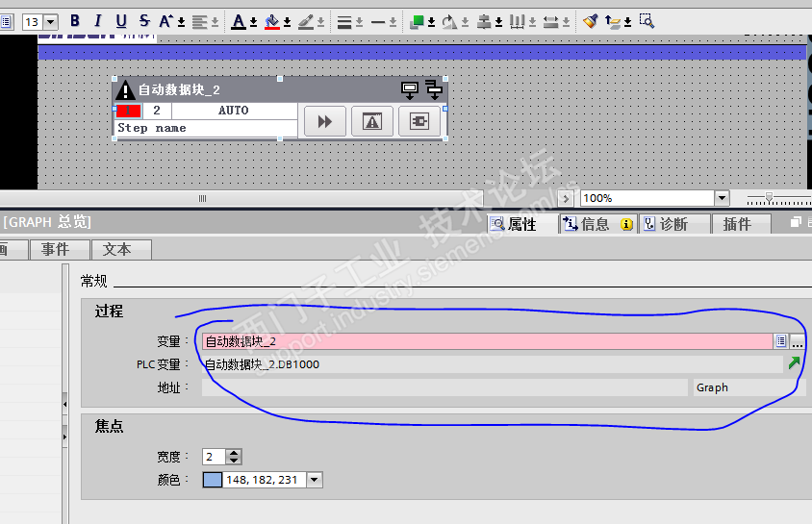Open the order icon dropdown arrow
This screenshot has width=812, height=524.
point(431,22)
